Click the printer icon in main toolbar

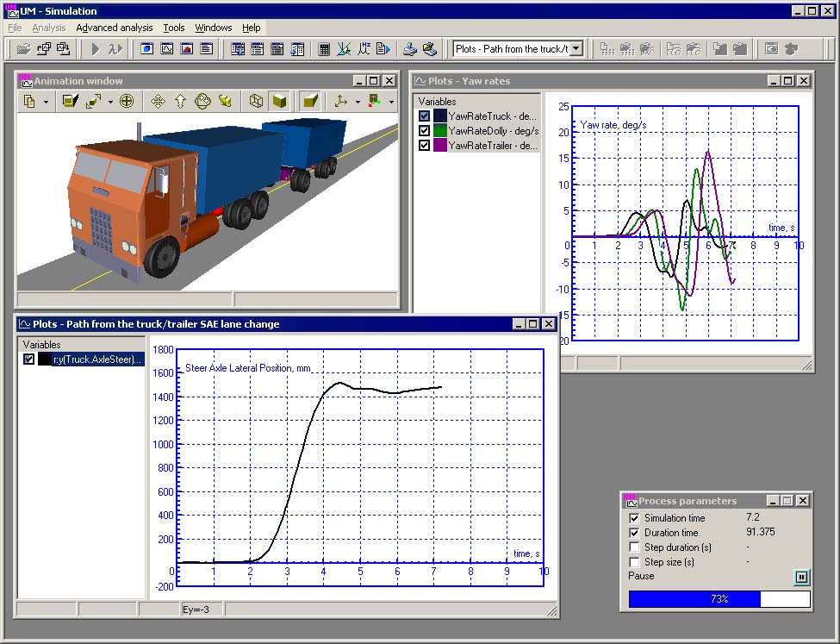pos(411,49)
